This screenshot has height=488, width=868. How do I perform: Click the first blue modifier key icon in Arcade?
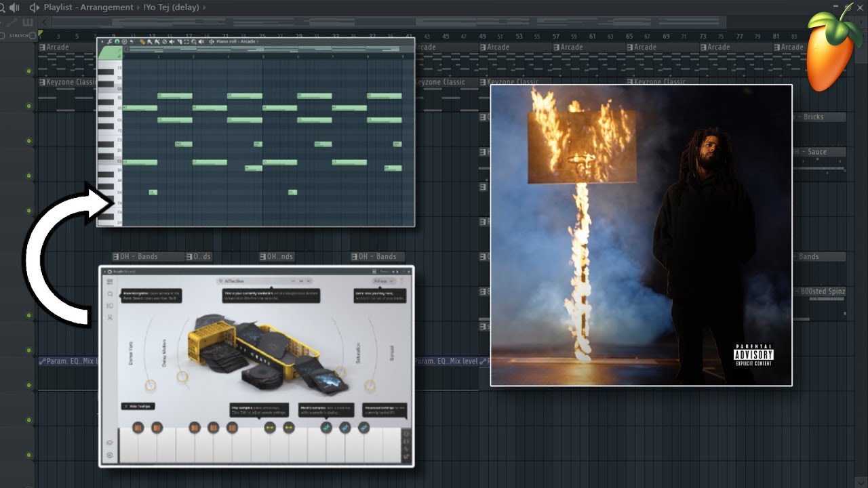coord(326,428)
